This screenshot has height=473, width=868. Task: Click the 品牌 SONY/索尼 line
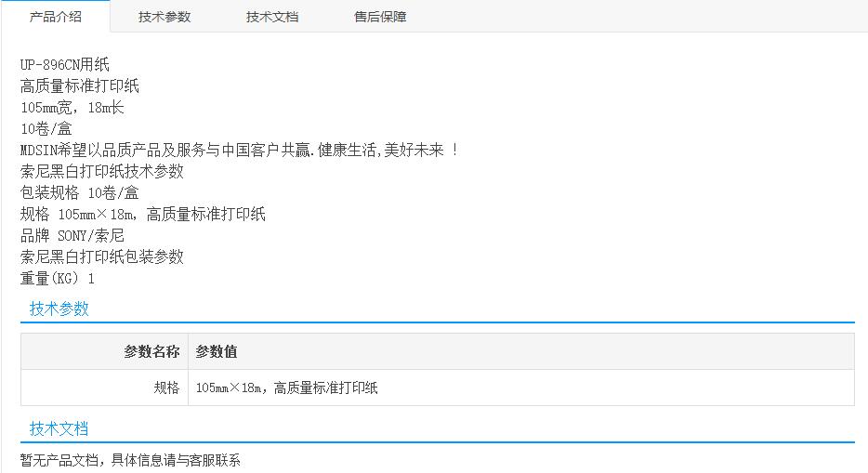pyautogui.click(x=72, y=236)
